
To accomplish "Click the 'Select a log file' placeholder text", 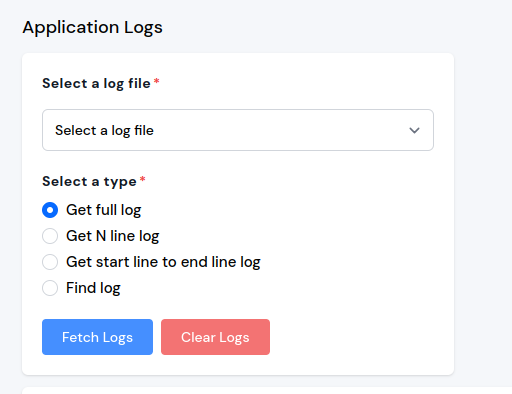I will tap(104, 130).
